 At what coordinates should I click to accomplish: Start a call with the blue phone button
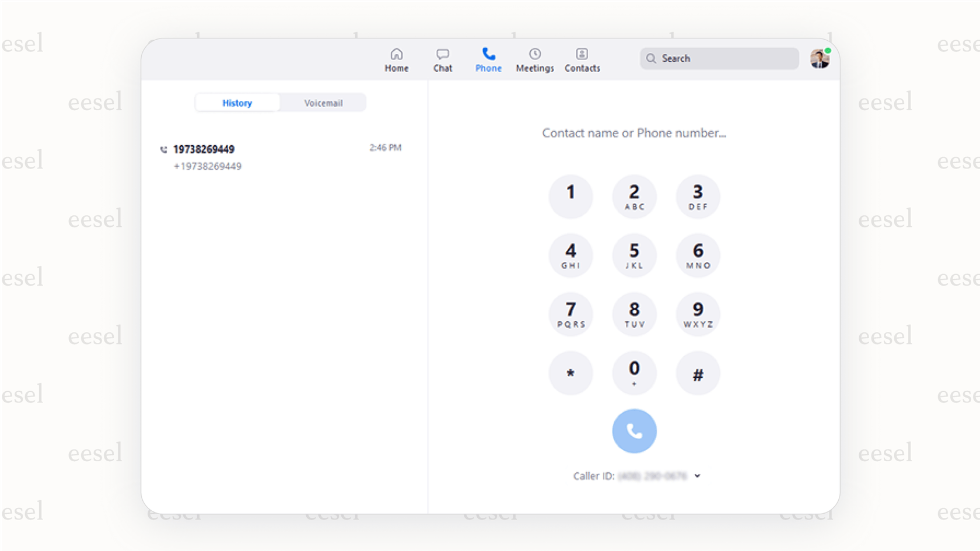(x=634, y=431)
